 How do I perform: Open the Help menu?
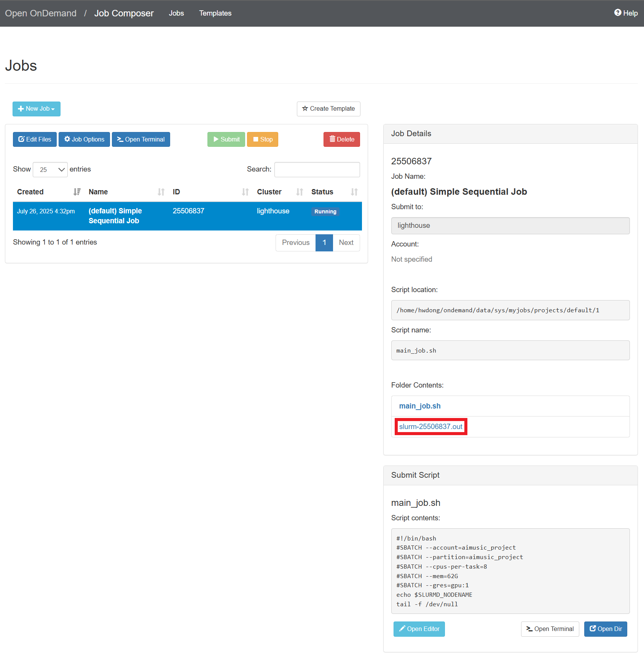click(x=626, y=13)
